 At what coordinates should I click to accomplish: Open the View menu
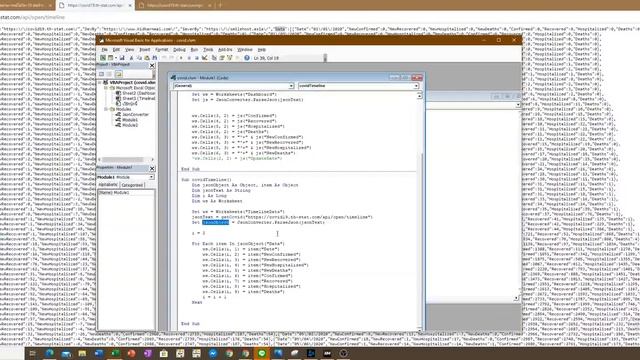pos(129,49)
